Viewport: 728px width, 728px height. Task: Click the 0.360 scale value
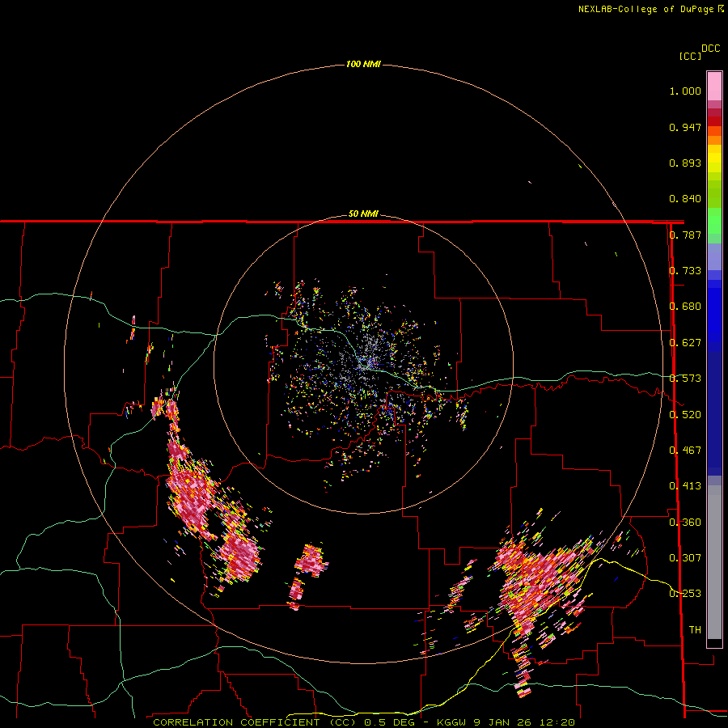click(x=685, y=523)
